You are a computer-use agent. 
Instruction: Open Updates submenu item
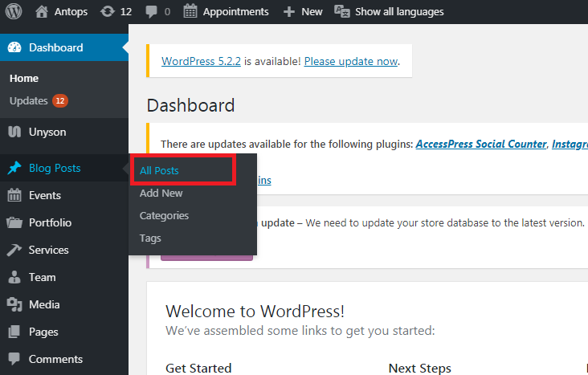tap(28, 101)
